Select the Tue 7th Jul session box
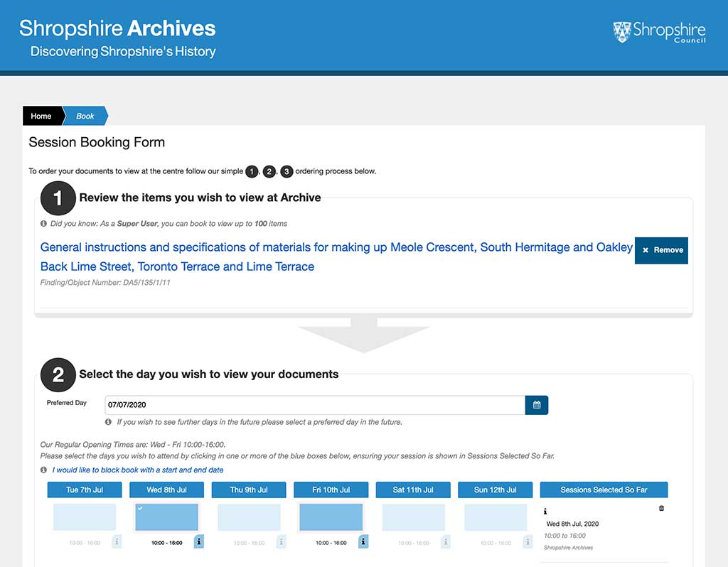 point(85,517)
